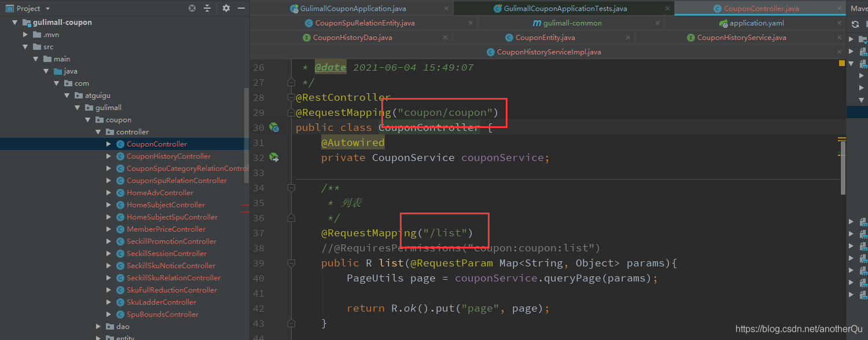Click line number 42 in the gutter
Viewport: 868px width, 340px height.
(x=258, y=308)
